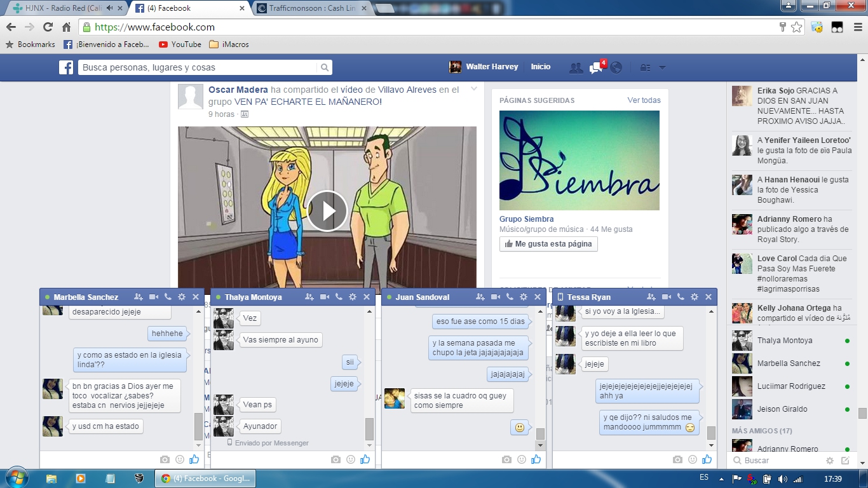Mute audio on HJNX Radio tab
Image resolution: width=868 pixels, height=488 pixels.
109,8
